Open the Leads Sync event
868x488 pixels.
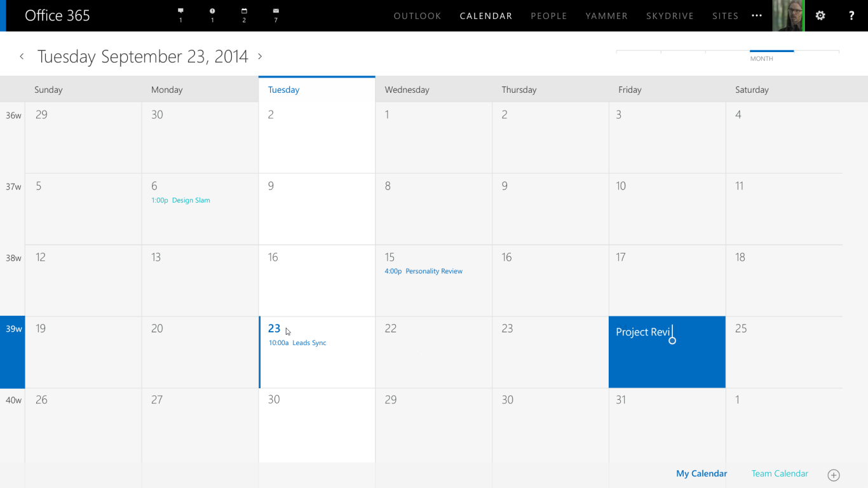tap(297, 343)
